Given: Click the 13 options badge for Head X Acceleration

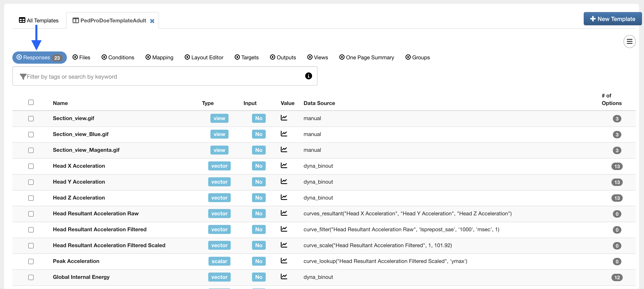Looking at the screenshot, I should [x=617, y=166].
